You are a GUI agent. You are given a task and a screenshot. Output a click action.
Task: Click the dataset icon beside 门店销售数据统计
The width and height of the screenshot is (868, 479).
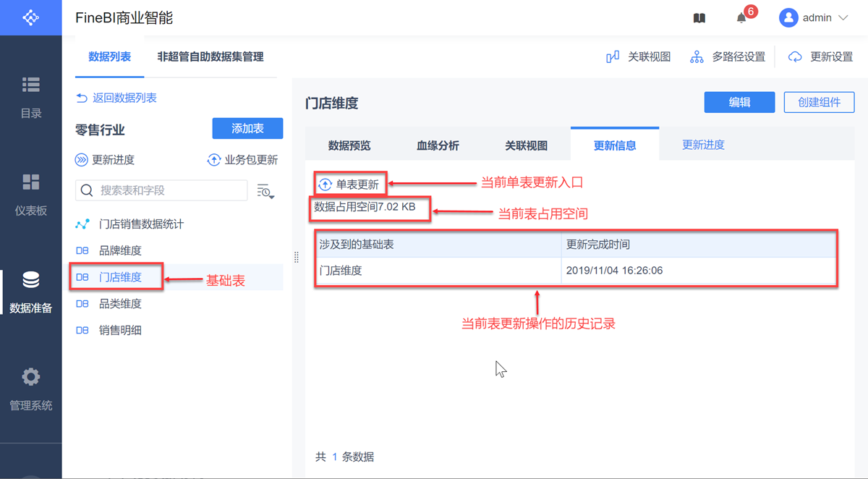coord(82,224)
